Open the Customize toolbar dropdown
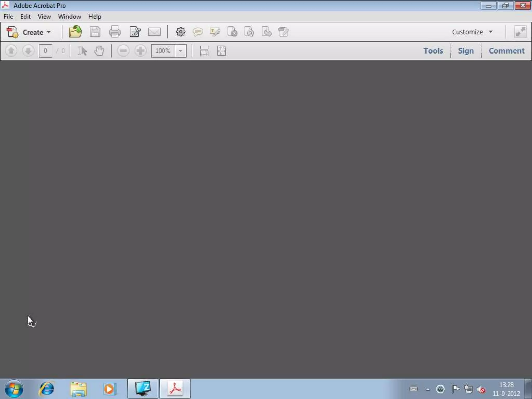This screenshot has height=399, width=532. [472, 32]
